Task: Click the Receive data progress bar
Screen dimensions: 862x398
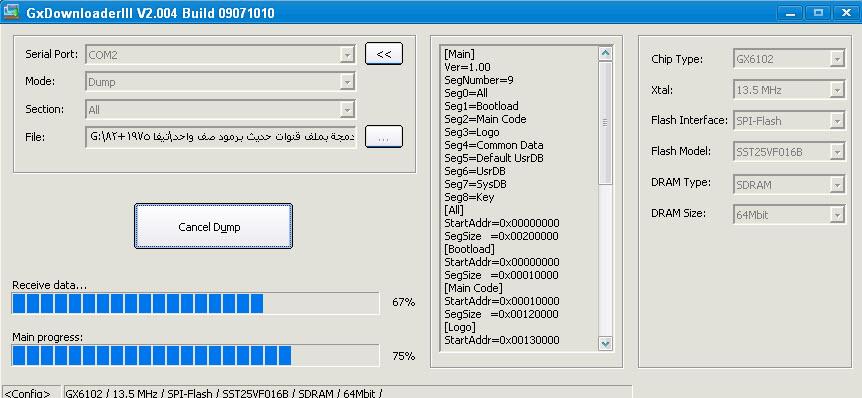Action: pyautogui.click(x=195, y=303)
